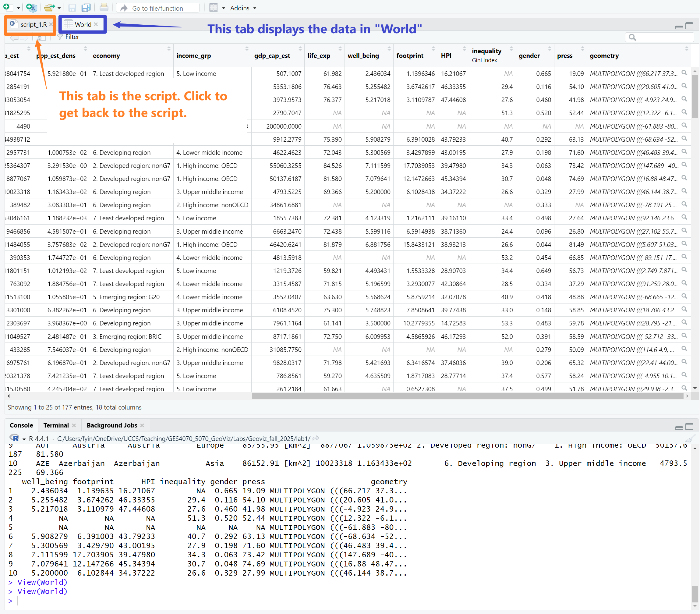Expand the open recent files arrow
The width and height of the screenshot is (700, 614).
click(x=59, y=8)
